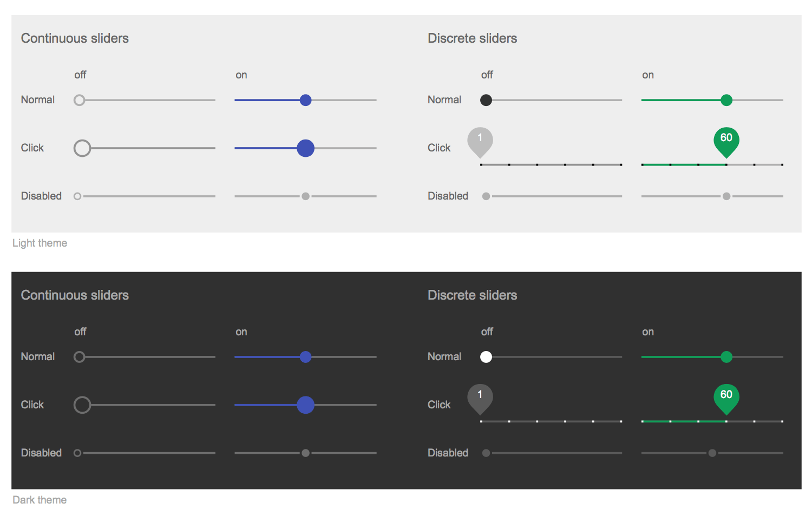The image size is (812, 523).
Task: Click the gray value bubble showing 1, light theme
Action: [480, 140]
